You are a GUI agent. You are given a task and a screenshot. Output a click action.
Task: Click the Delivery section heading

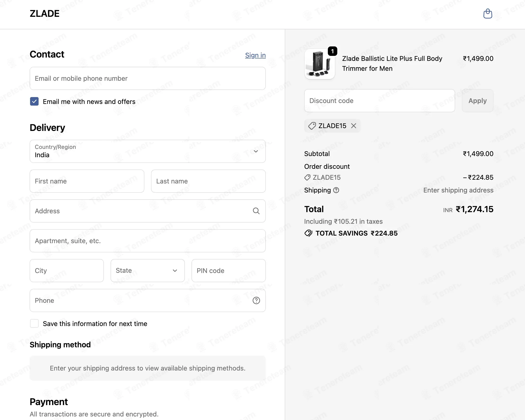tap(48, 128)
